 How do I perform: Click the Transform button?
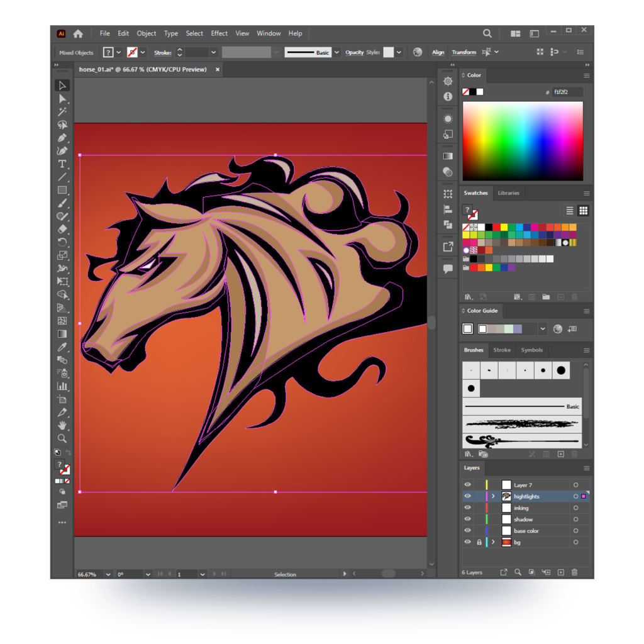[x=464, y=53]
